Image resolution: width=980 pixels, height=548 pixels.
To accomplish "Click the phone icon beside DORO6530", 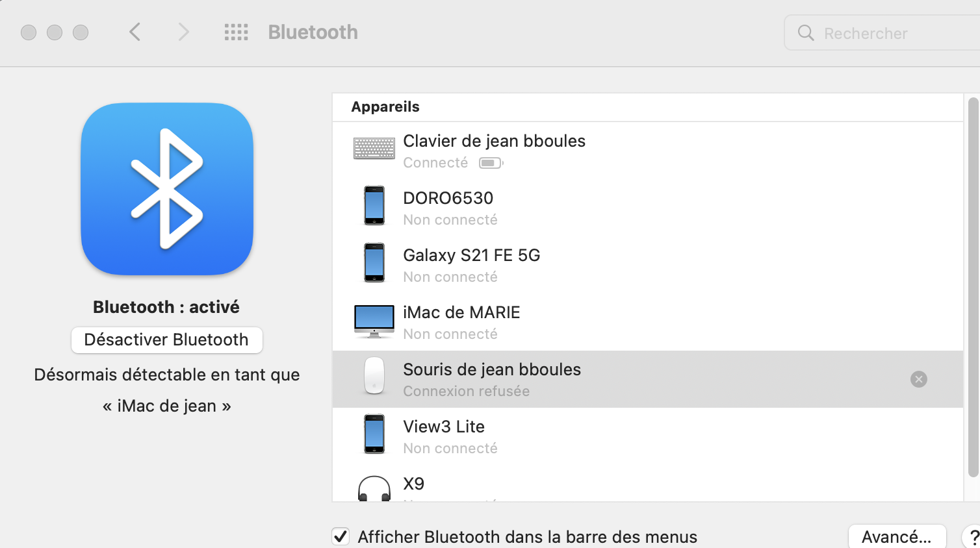I will tap(374, 206).
